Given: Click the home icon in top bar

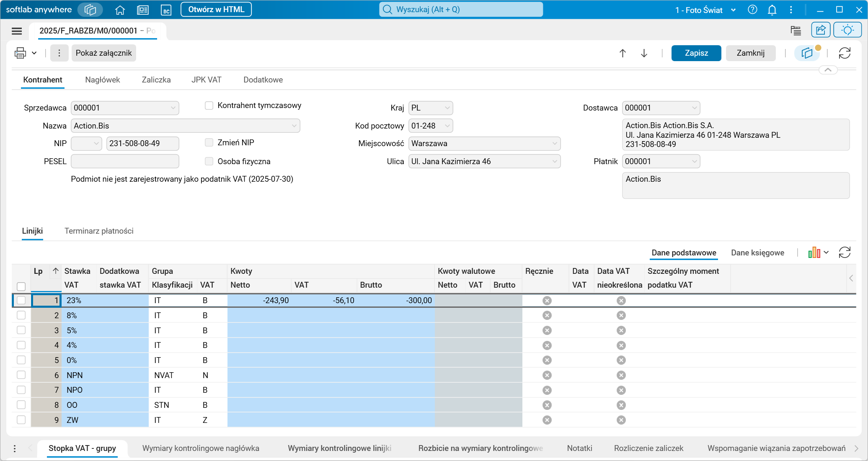Looking at the screenshot, I should 120,10.
